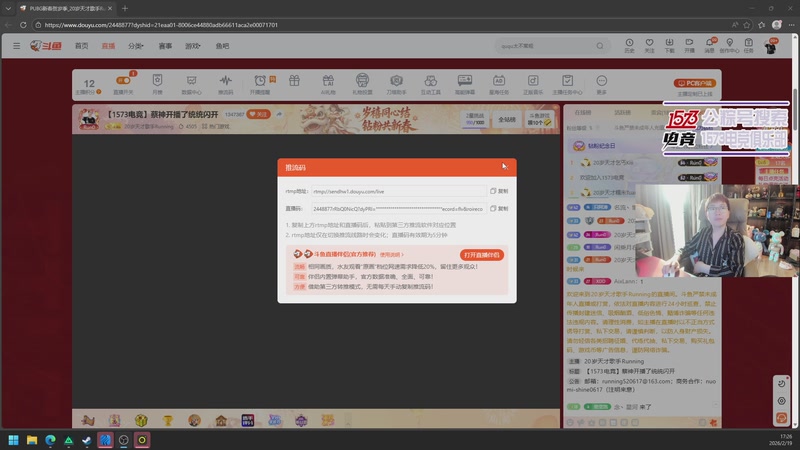Open 月榜 monthly ranking tool
Viewport: 800px width, 450px height.
click(157, 84)
